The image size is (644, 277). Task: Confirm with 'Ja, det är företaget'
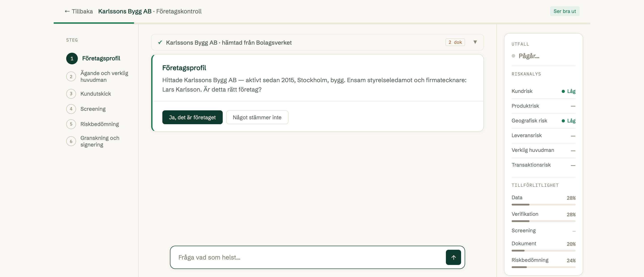(192, 118)
